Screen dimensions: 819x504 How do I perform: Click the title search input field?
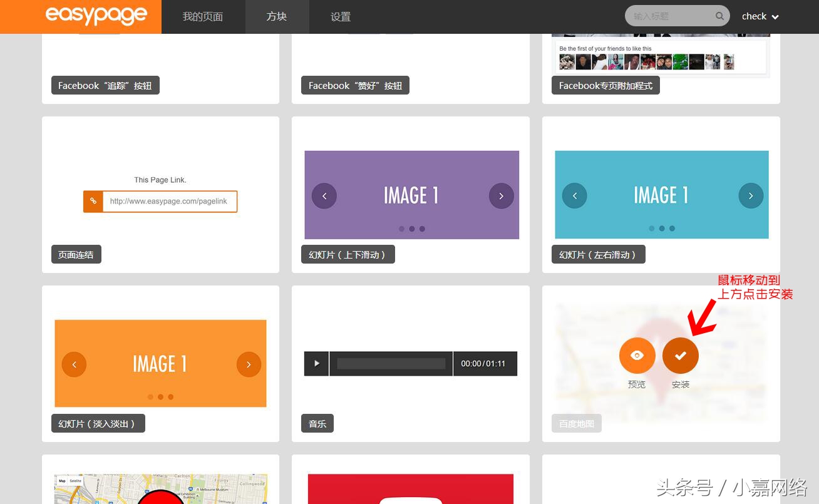click(x=670, y=16)
